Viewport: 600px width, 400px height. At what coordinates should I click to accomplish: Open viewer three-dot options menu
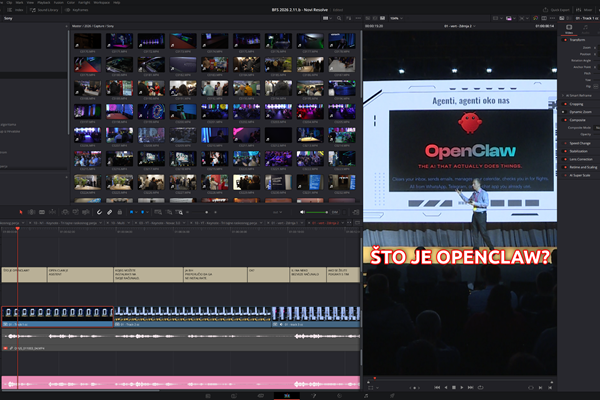[x=552, y=18]
